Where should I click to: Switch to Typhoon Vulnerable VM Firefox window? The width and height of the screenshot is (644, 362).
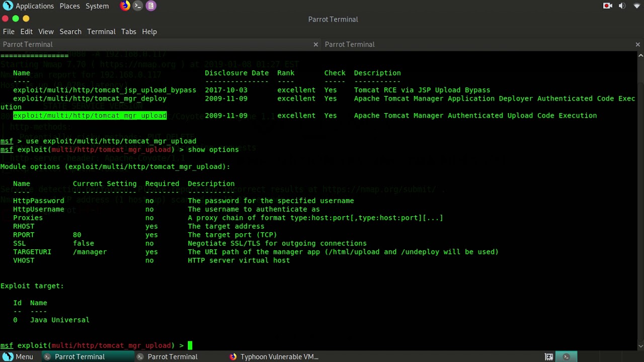pos(274,357)
